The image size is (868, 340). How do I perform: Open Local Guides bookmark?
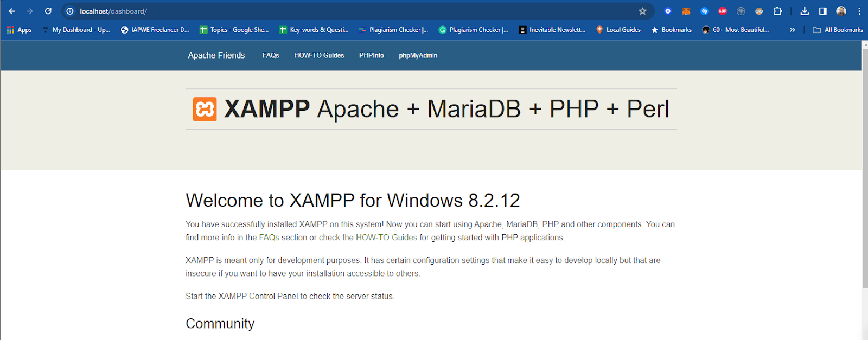pos(618,30)
